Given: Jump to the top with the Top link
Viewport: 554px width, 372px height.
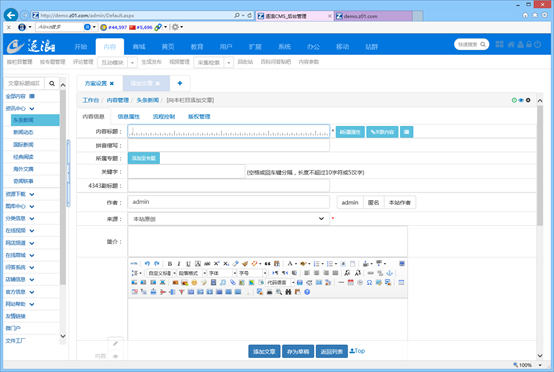Looking at the screenshot, I should click(357, 351).
